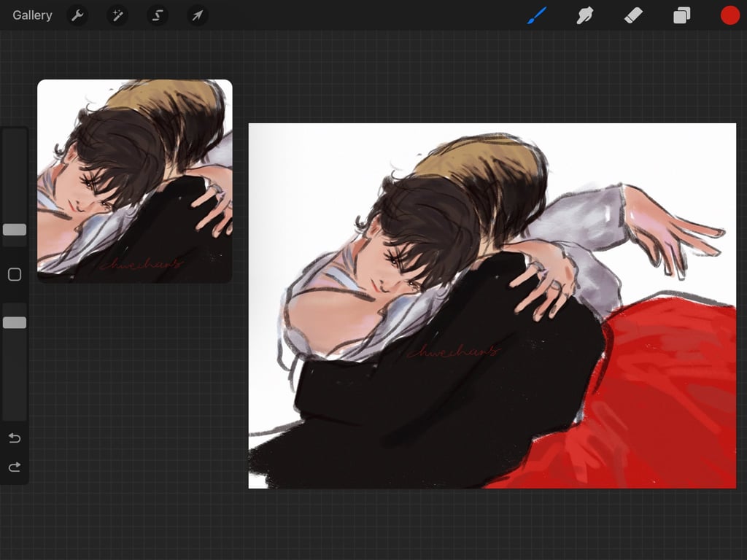Select the Eraser tool

coord(633,15)
